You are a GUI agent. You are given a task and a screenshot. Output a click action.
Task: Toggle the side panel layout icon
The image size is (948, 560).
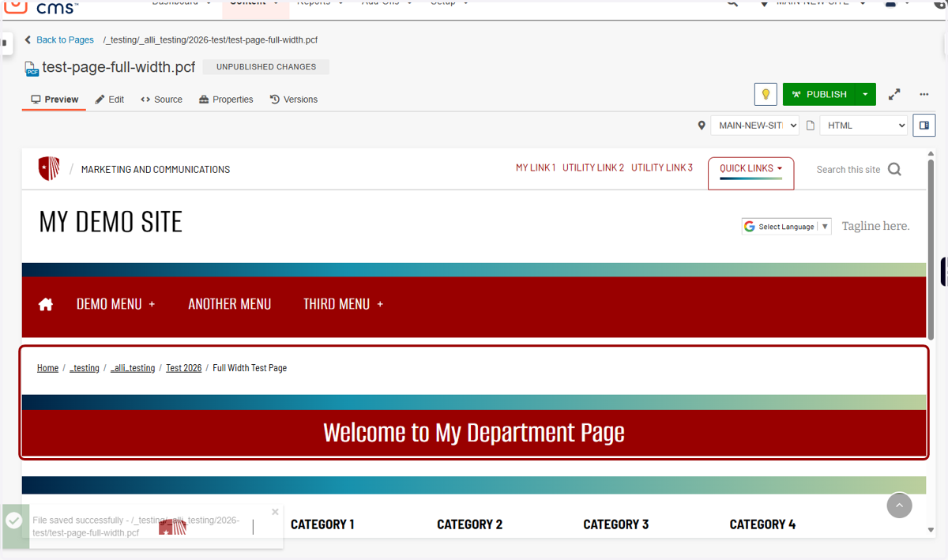(924, 125)
